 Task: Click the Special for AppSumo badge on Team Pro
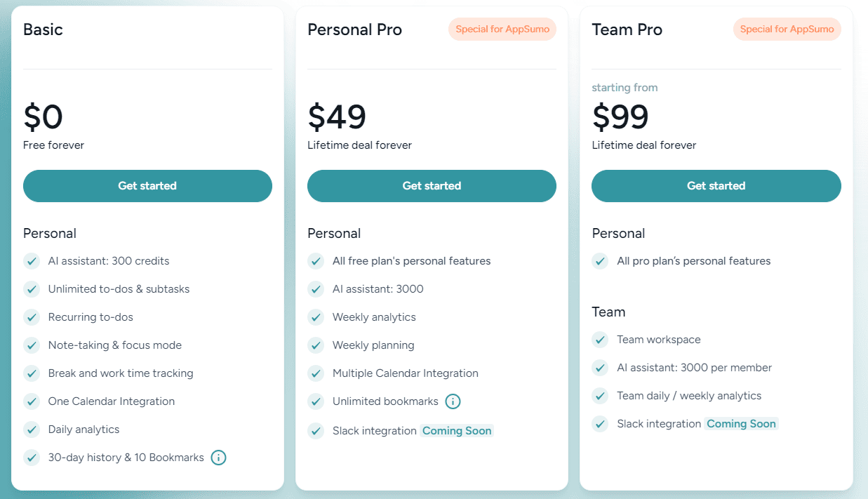tap(787, 29)
